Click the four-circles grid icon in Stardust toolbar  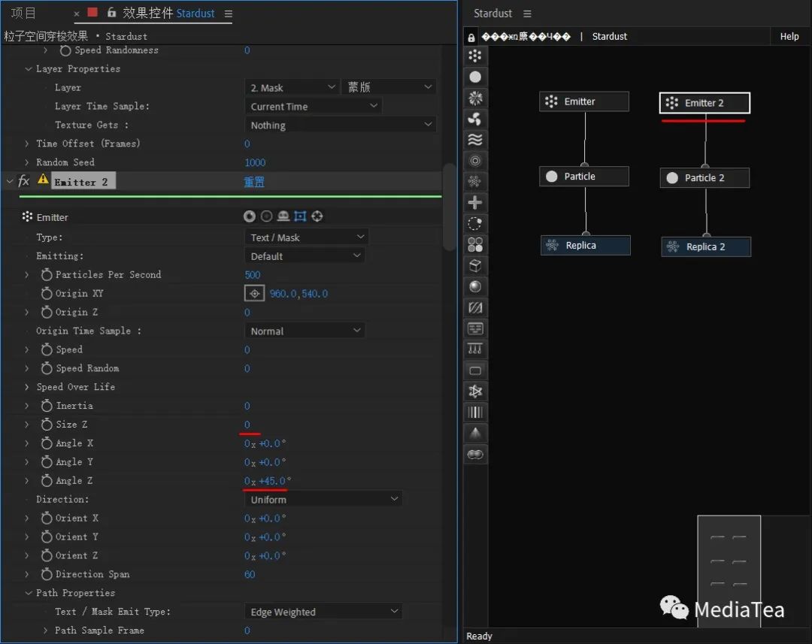[475, 244]
